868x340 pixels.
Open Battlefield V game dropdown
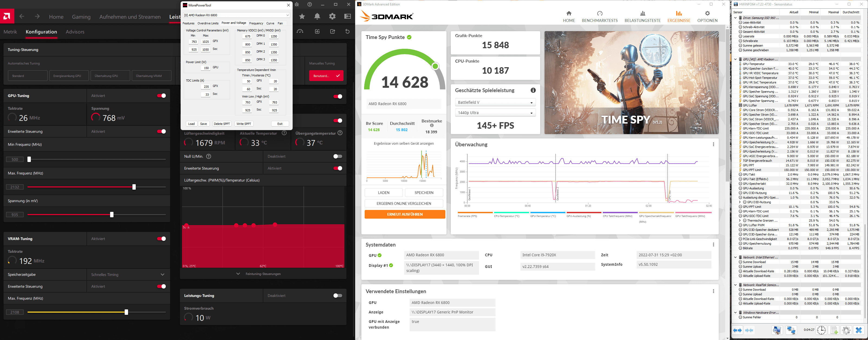click(x=495, y=102)
